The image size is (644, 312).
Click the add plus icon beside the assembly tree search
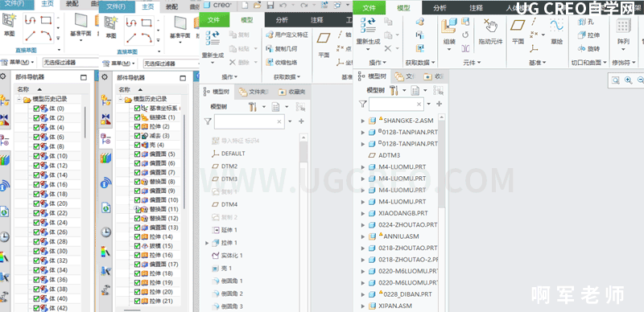[439, 105]
